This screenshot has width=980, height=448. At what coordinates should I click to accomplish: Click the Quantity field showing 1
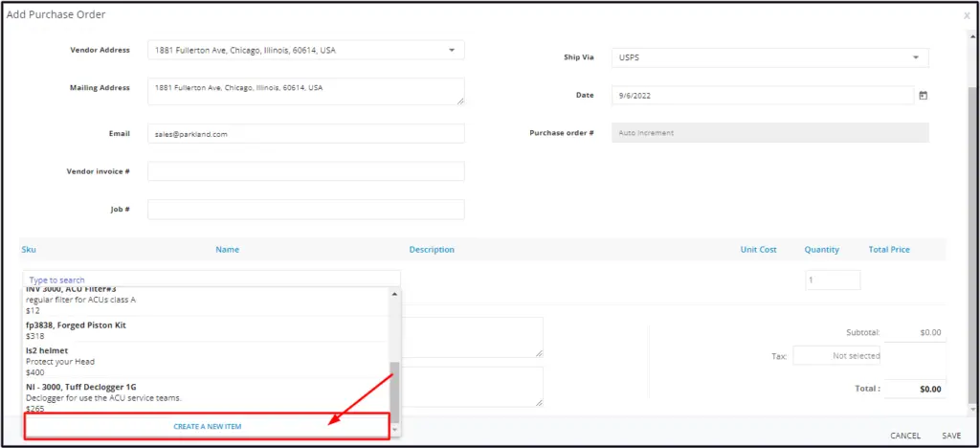[833, 280]
